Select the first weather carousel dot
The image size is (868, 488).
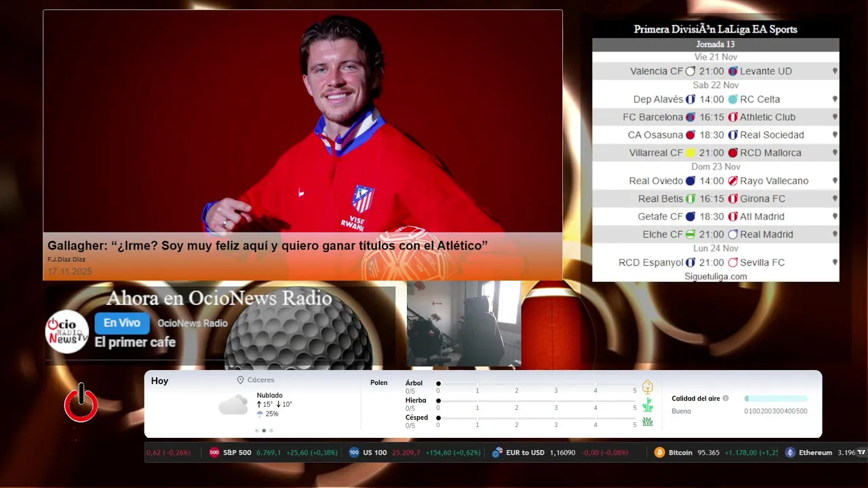point(256,430)
